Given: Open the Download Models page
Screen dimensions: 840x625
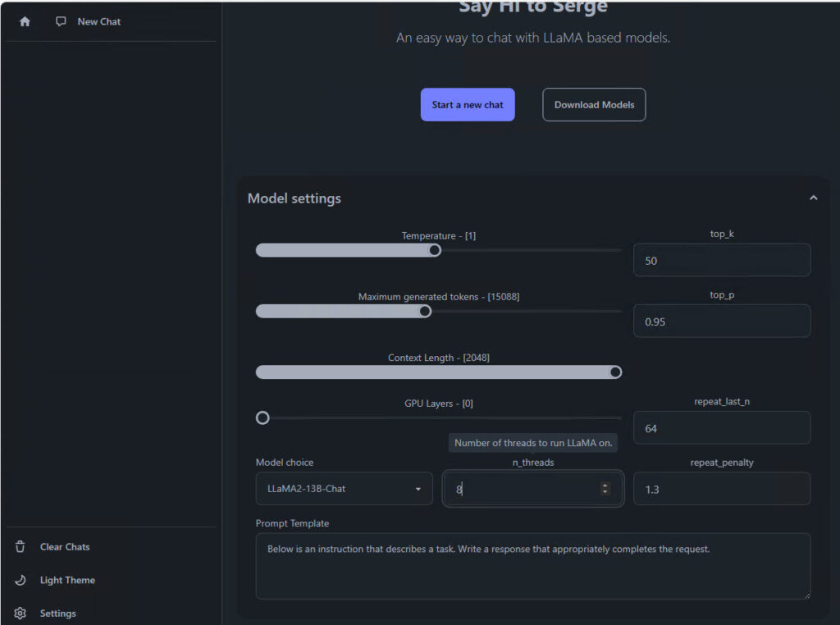Looking at the screenshot, I should click(594, 104).
